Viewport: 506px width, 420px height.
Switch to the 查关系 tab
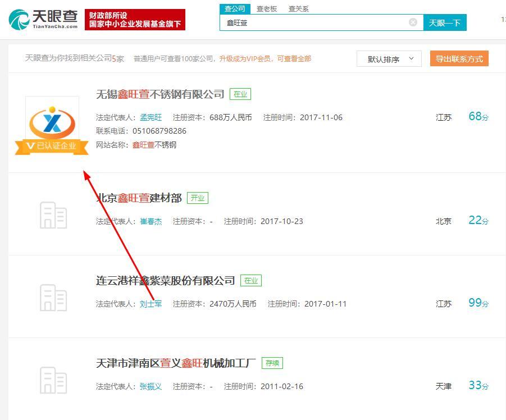[299, 9]
